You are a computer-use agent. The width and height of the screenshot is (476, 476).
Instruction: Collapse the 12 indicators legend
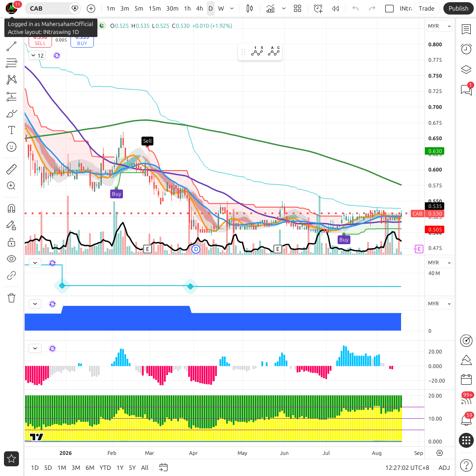[37, 56]
